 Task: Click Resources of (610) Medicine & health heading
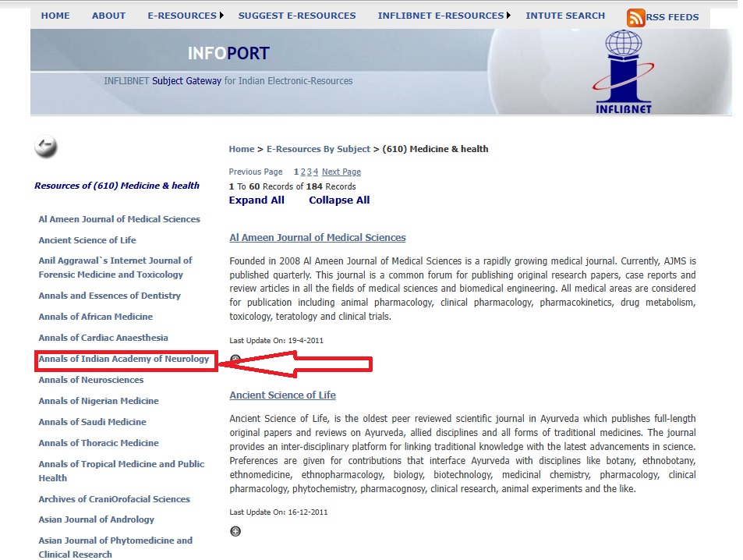pyautogui.click(x=117, y=186)
